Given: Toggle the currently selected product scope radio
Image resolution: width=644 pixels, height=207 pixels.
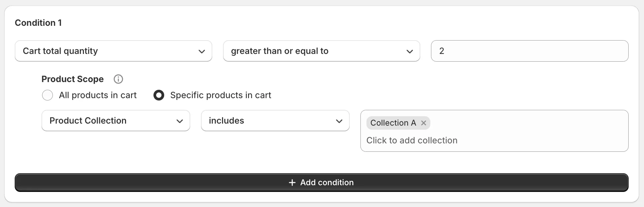Looking at the screenshot, I should click(x=159, y=95).
